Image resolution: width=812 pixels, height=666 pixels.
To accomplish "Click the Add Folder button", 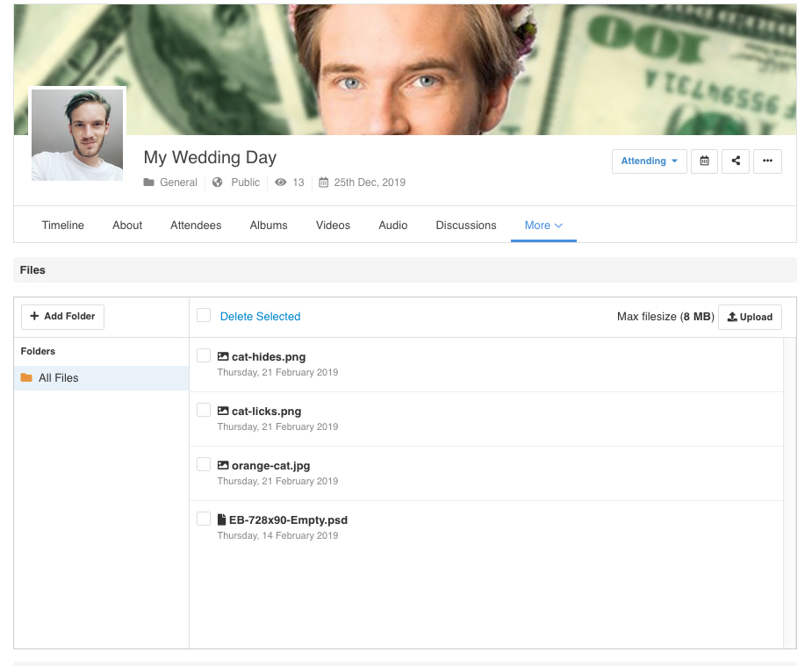I will [x=62, y=317].
